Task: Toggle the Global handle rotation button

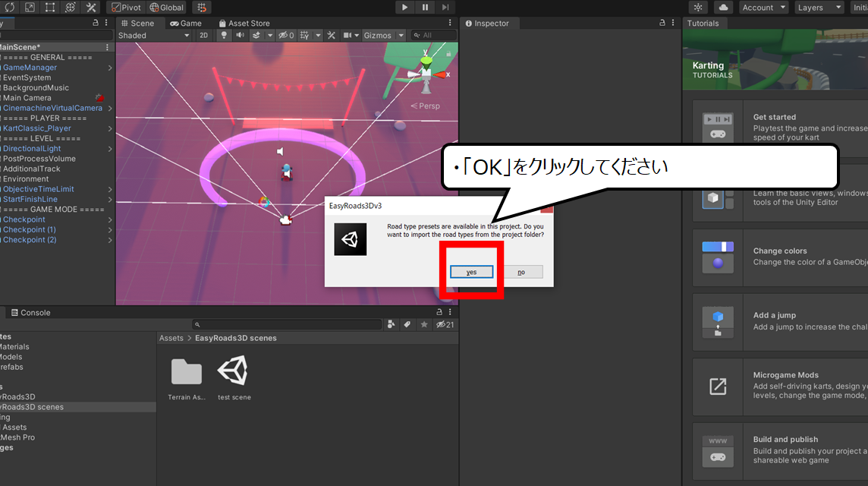Action: [x=167, y=7]
